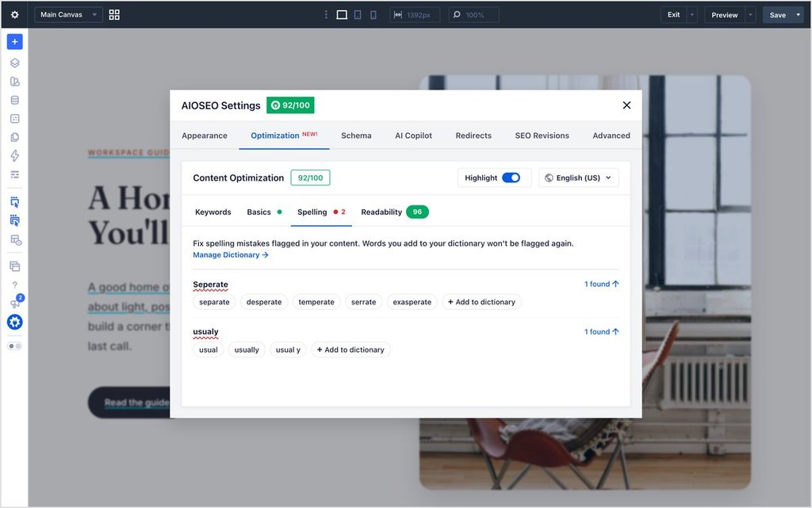Open the Keywords sub-tab
This screenshot has width=812, height=508.
tap(213, 212)
